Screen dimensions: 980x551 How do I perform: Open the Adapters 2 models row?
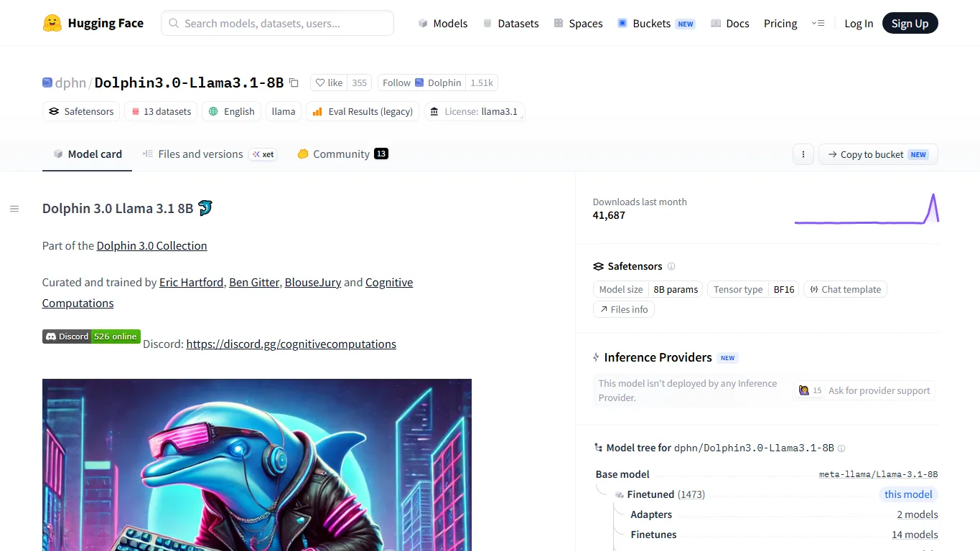coord(784,514)
